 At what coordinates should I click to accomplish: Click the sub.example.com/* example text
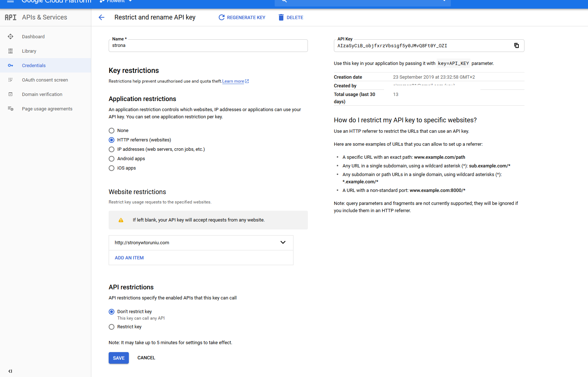pyautogui.click(x=490, y=166)
